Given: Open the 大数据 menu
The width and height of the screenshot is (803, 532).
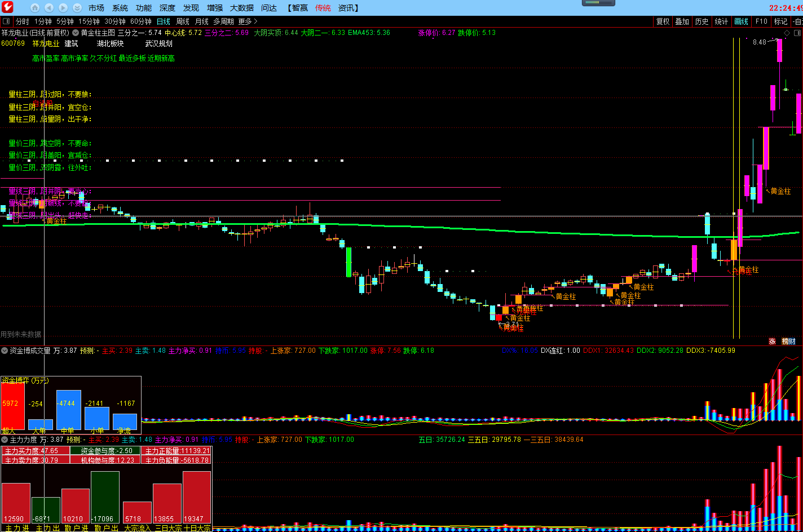Looking at the screenshot, I should pos(242,8).
